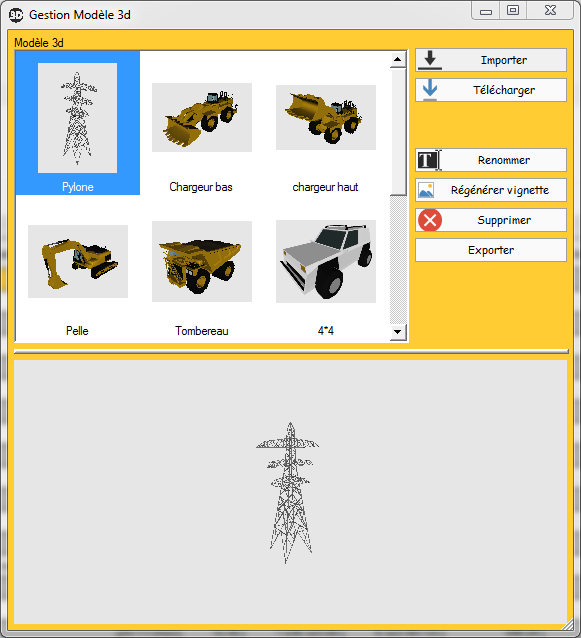Click the model list scroll-up arrow

pos(398,60)
